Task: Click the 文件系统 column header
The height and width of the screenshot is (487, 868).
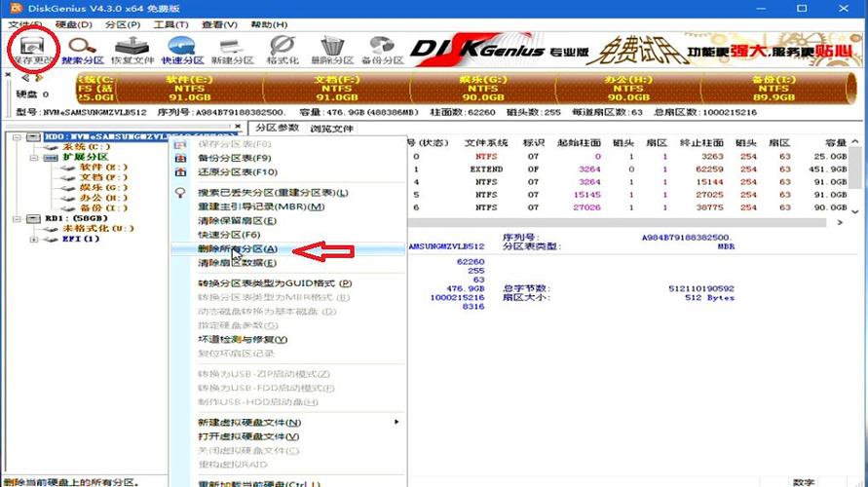Action: [x=486, y=143]
